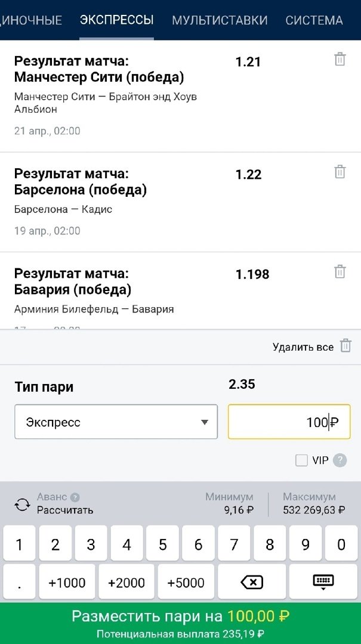Click the trash icon beside Удалить все
361x644 pixels.
click(345, 346)
